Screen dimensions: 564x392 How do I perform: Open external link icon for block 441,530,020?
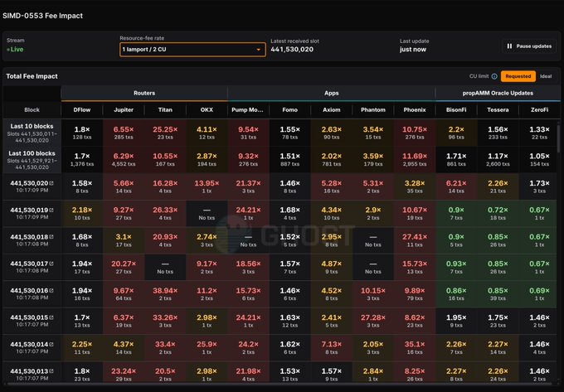pyautogui.click(x=51, y=183)
